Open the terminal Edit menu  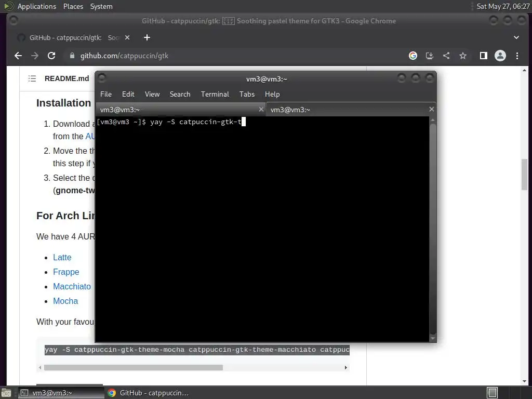coord(128,94)
